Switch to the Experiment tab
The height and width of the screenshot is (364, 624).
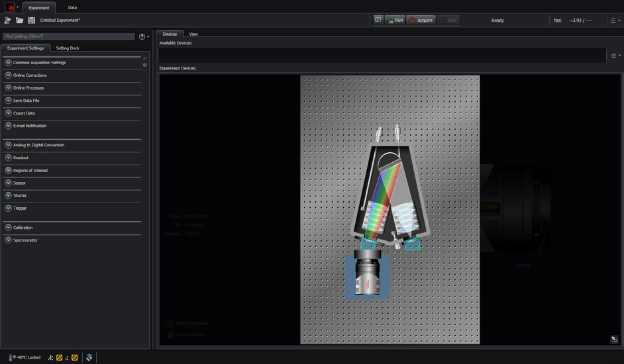click(39, 7)
